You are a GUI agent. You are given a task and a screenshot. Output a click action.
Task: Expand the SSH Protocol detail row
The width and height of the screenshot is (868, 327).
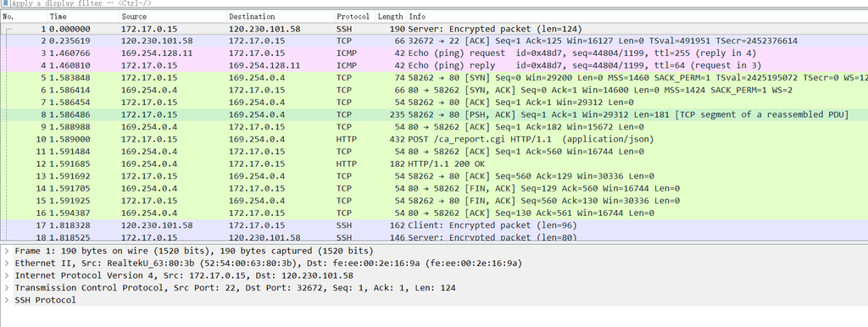6,300
